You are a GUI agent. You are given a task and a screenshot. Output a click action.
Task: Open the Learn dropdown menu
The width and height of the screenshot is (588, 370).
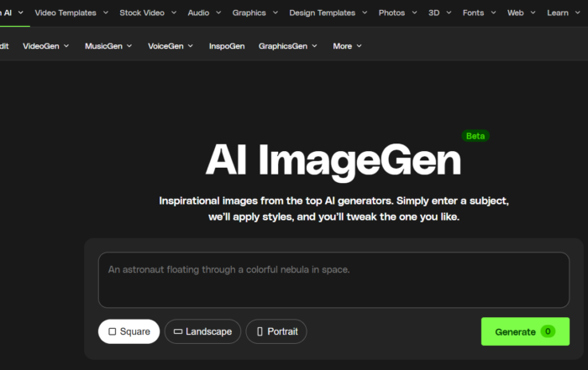point(562,13)
